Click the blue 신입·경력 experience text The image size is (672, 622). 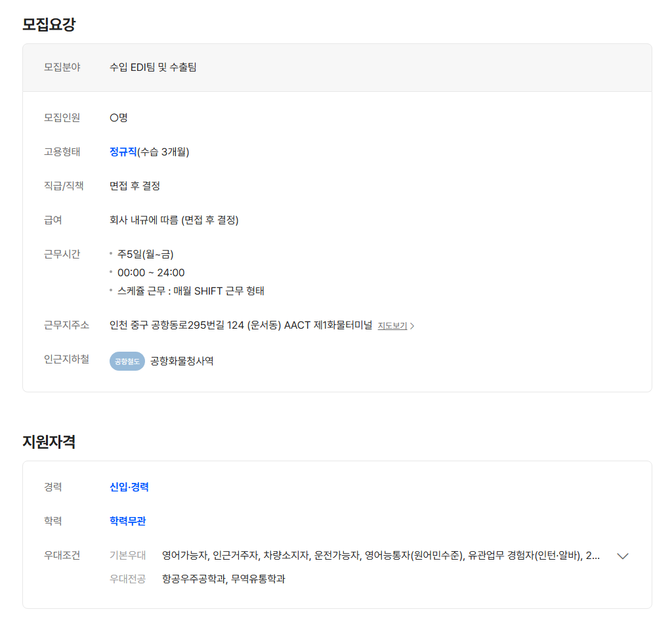[129, 487]
